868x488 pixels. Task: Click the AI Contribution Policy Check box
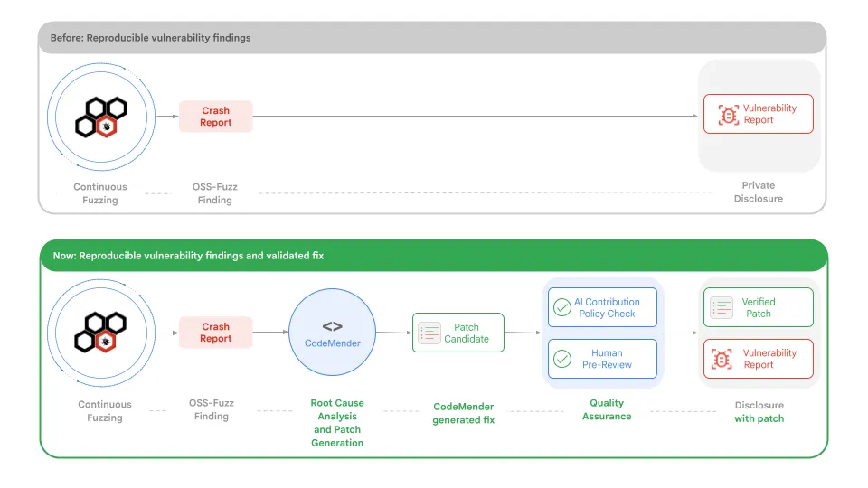(x=602, y=307)
